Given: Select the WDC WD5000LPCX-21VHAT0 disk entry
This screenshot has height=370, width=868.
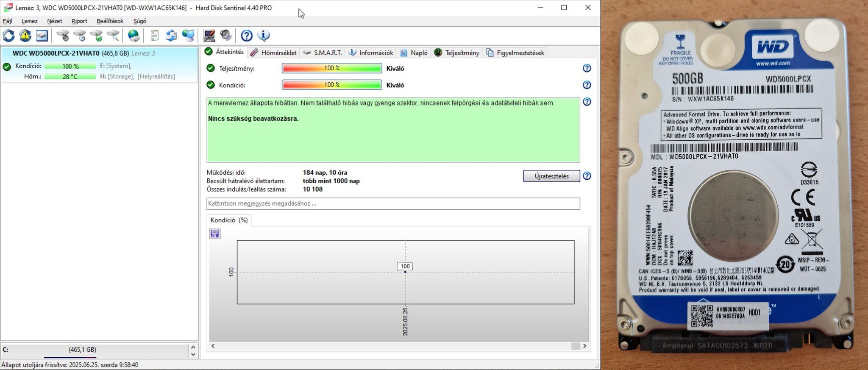Looking at the screenshot, I should [99, 65].
